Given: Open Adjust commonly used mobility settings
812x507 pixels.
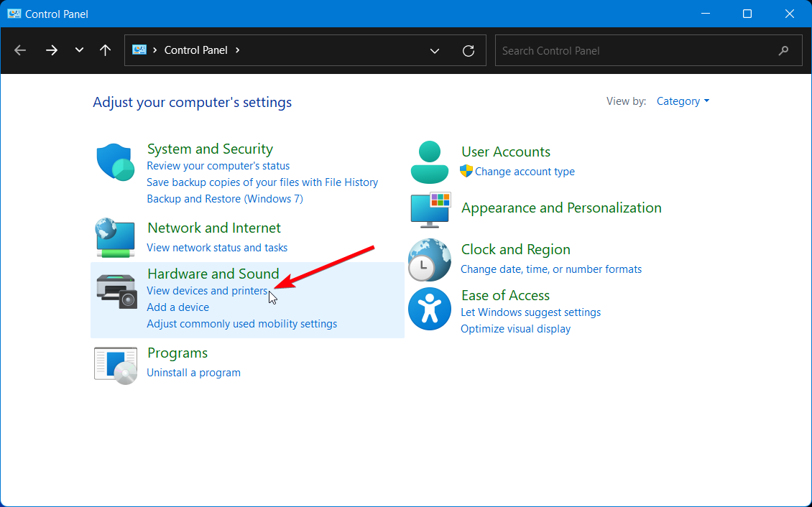Looking at the screenshot, I should click(242, 324).
